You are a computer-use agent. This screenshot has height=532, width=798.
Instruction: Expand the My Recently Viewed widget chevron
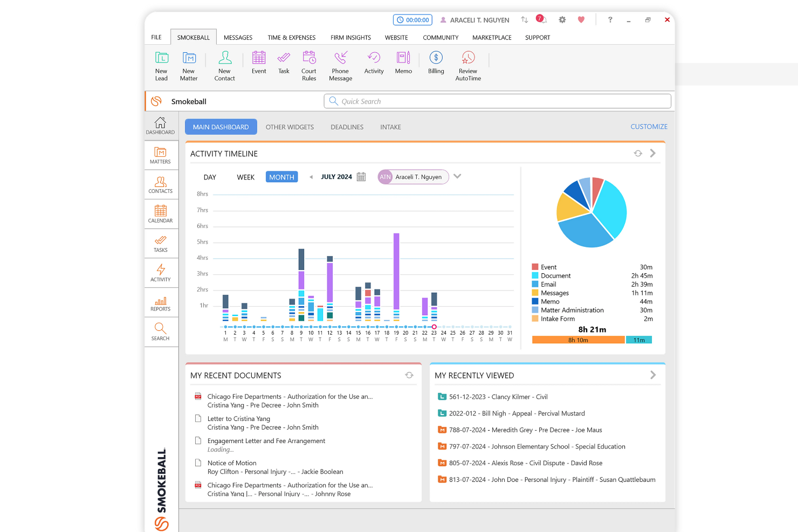click(x=653, y=375)
